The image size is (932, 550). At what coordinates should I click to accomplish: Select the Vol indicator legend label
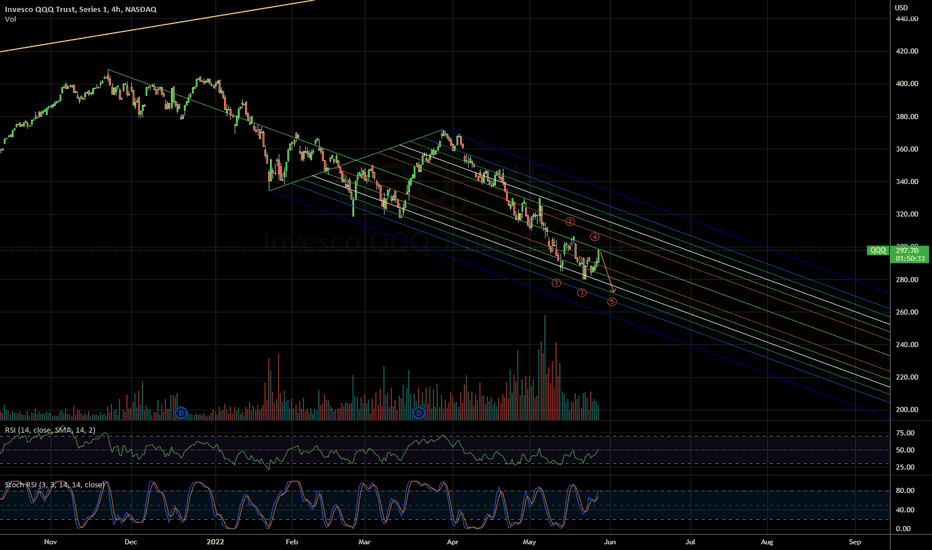point(10,19)
